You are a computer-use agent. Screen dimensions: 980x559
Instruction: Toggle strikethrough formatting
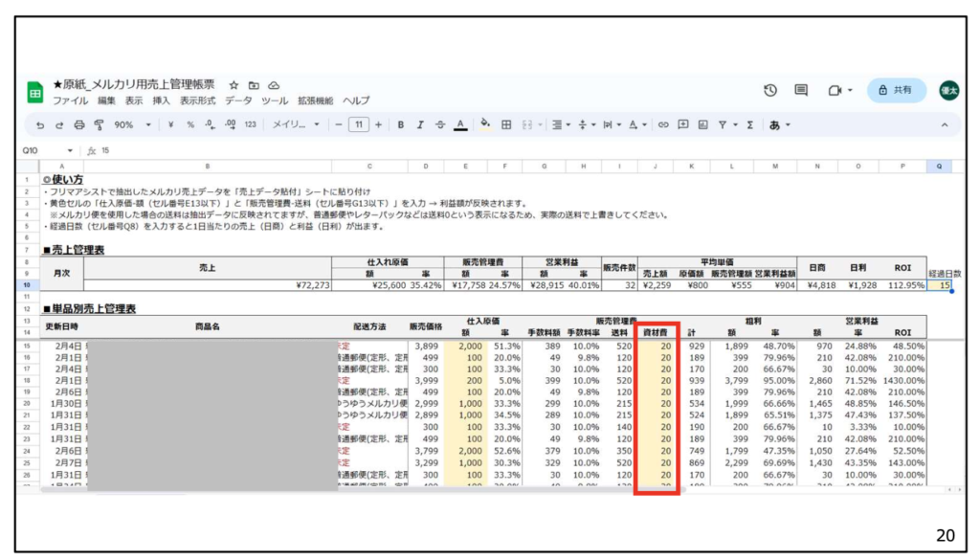[440, 124]
